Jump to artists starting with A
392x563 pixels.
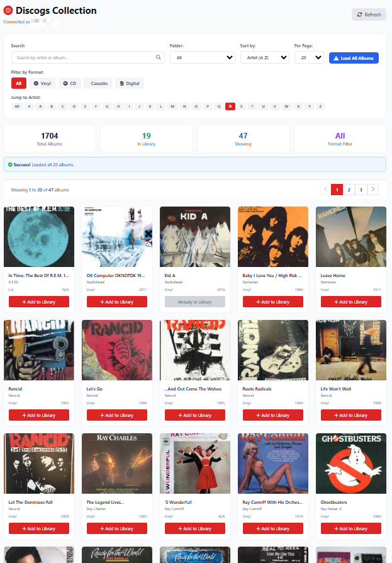[x=40, y=106]
